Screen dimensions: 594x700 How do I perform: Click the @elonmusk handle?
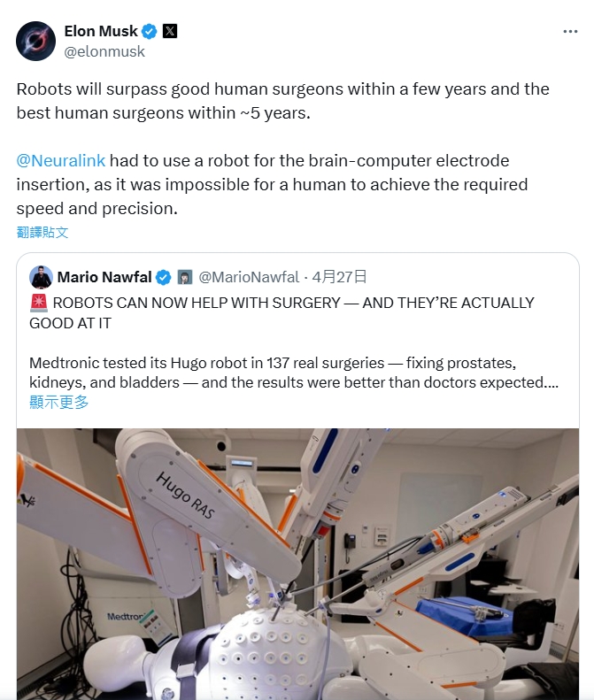click(x=104, y=52)
